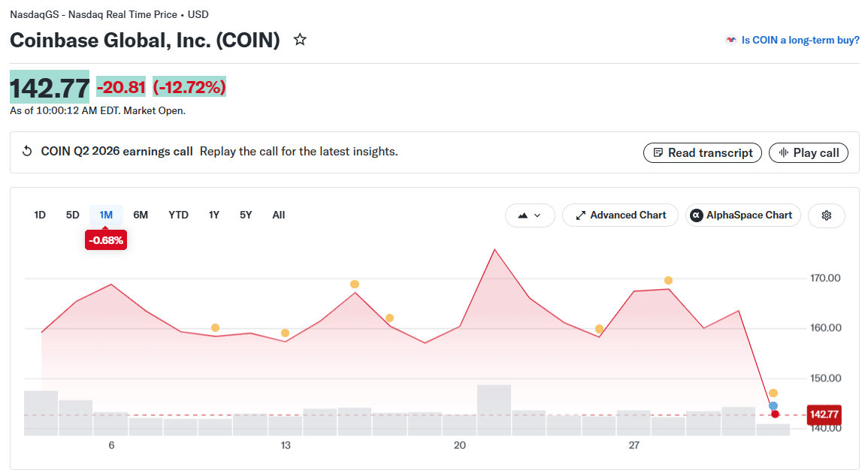Screen dimensions: 868x473
Task: Open the Advanced Chart
Action: (x=620, y=215)
